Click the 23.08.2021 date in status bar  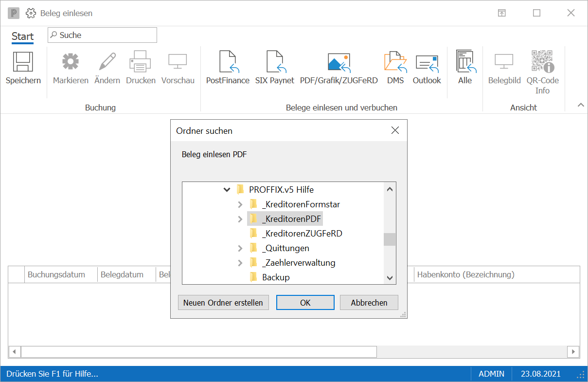(541, 374)
